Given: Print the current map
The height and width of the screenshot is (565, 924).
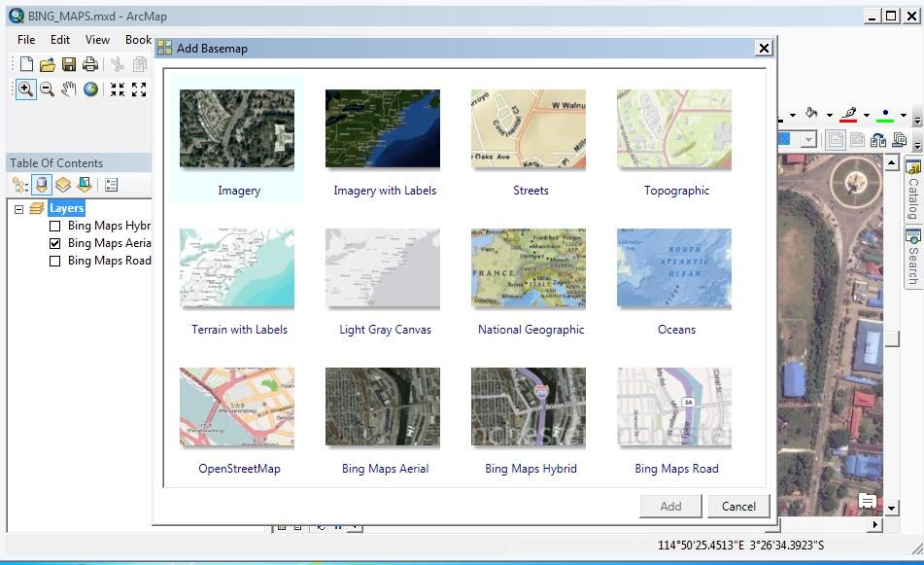Looking at the screenshot, I should [x=90, y=64].
